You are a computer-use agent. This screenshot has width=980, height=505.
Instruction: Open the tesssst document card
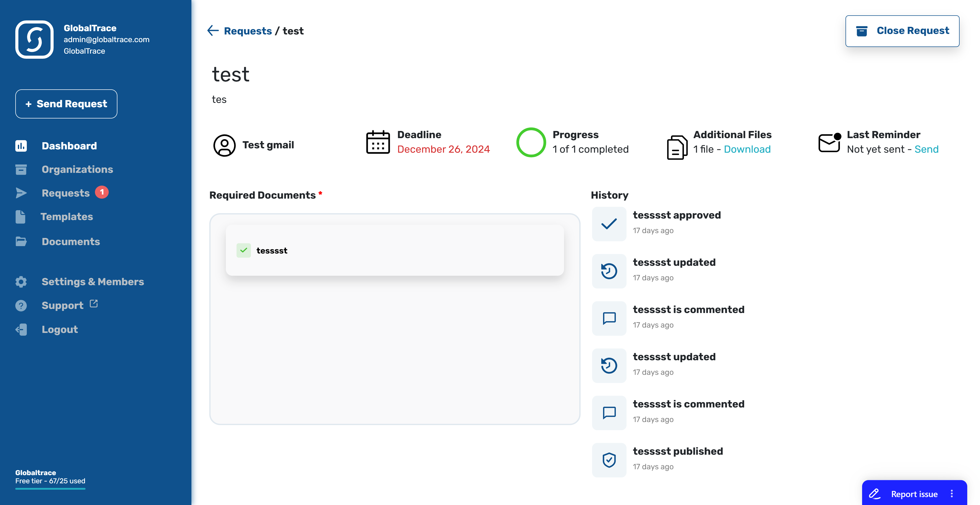click(x=395, y=250)
